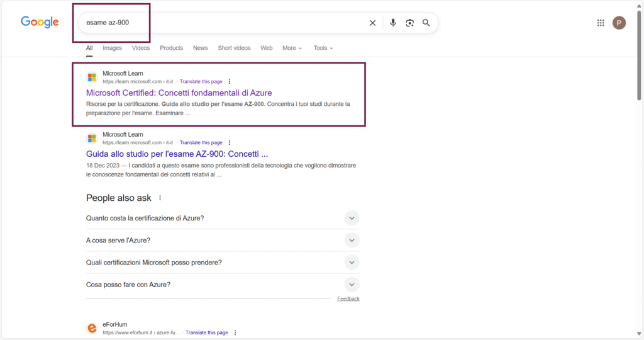644x340 pixels.
Task: Expand 'Cosa posso fare con Azure?' question
Action: click(223, 285)
